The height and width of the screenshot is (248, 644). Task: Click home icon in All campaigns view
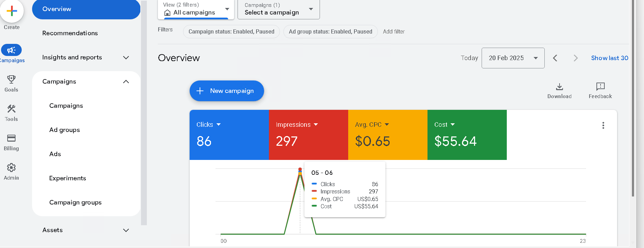pyautogui.click(x=167, y=13)
